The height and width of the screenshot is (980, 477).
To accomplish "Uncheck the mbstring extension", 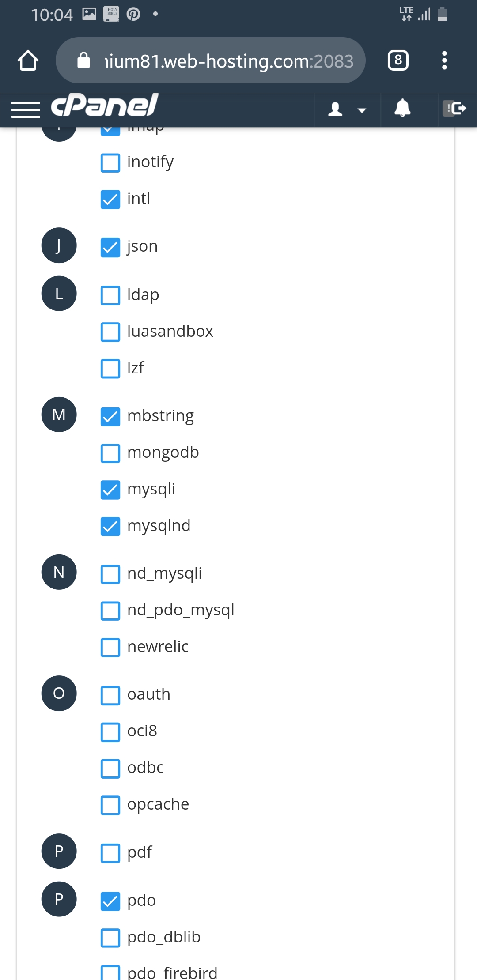I will (x=110, y=416).
